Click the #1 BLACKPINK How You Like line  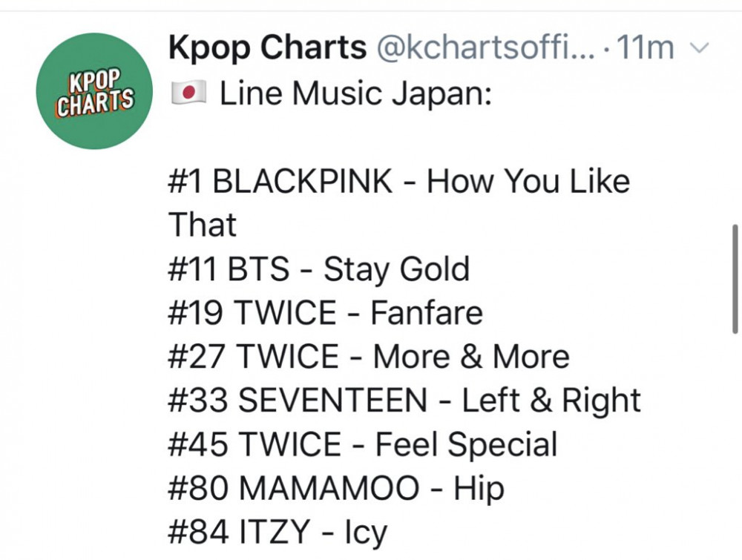[x=399, y=181]
